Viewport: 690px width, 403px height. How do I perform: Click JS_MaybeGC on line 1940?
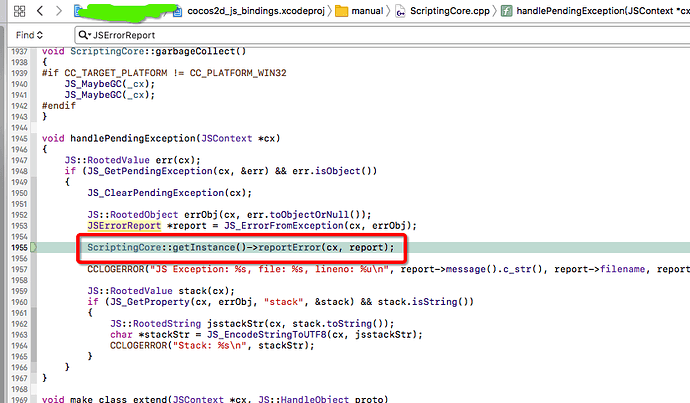[x=93, y=84]
